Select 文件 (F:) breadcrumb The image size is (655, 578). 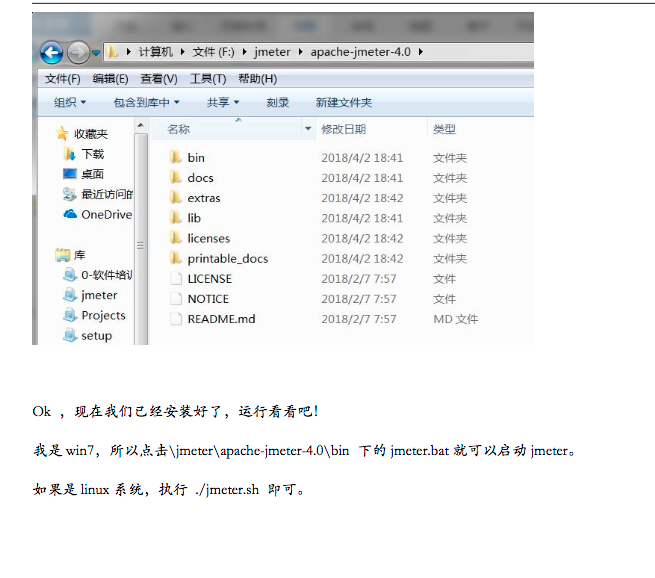pos(213,52)
